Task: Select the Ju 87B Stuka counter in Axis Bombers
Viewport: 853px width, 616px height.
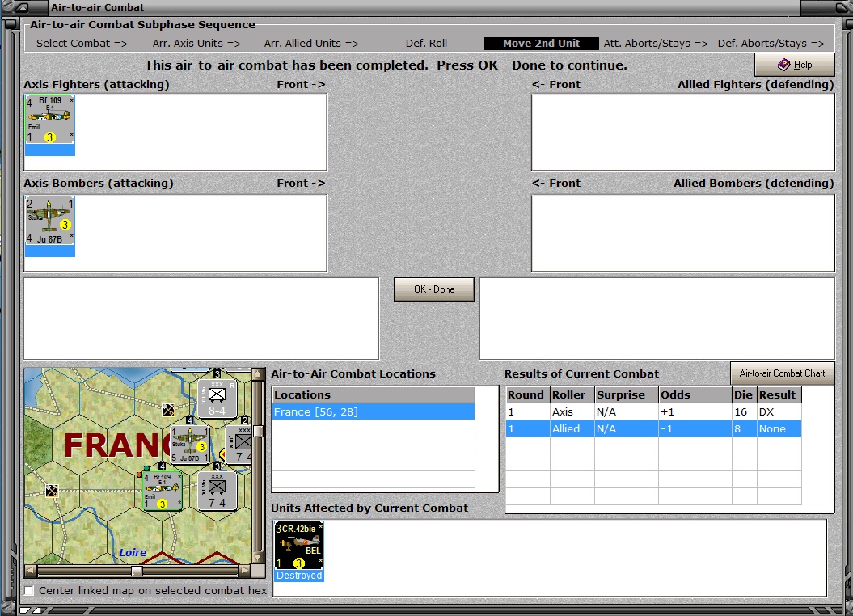Action: tap(49, 221)
